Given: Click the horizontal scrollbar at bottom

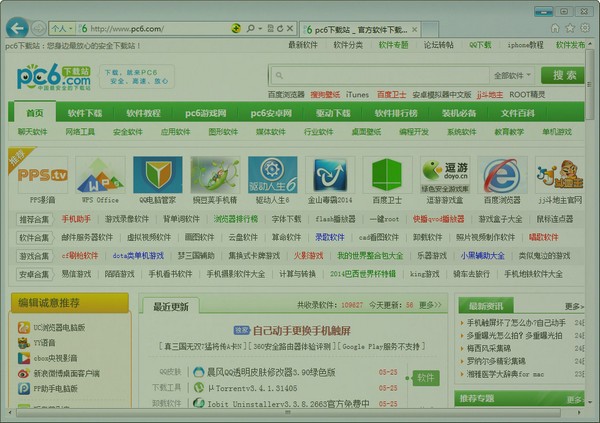Looking at the screenshot, I should (x=289, y=413).
